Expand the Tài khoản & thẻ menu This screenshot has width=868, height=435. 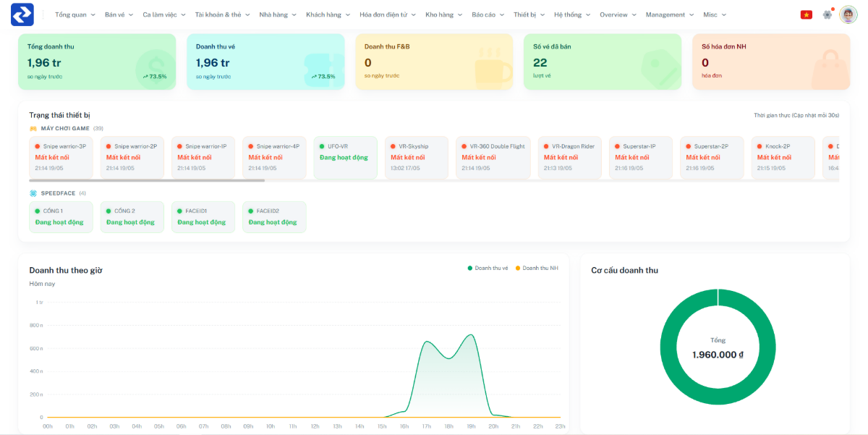pos(223,14)
